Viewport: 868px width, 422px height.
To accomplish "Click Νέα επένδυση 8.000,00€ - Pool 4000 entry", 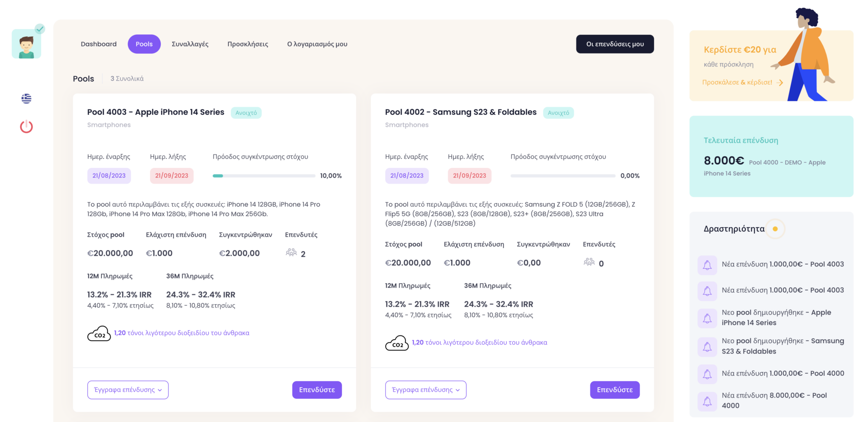I will [x=774, y=400].
